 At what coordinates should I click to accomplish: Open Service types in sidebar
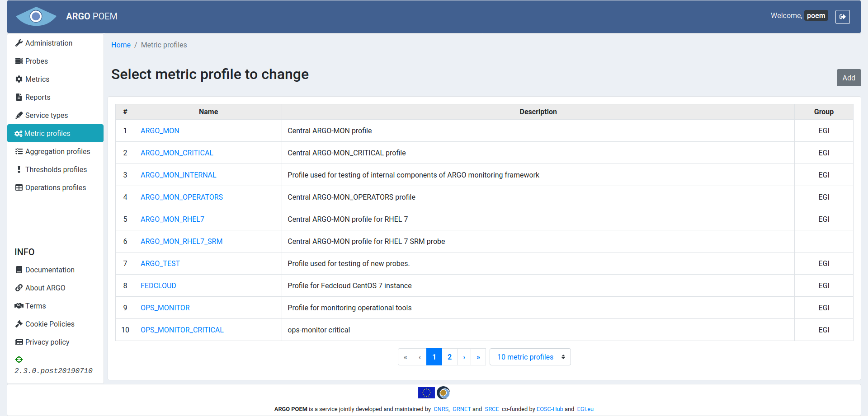click(x=55, y=115)
